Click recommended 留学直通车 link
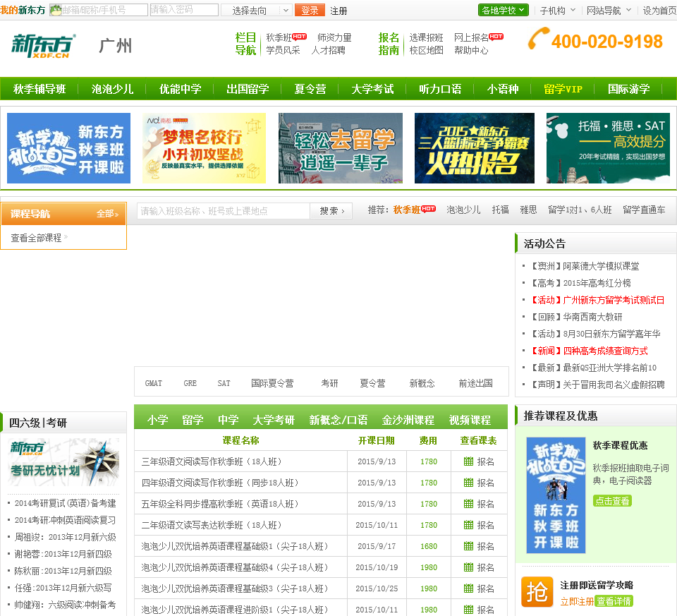Screen dimensions: 677x616 pyautogui.click(x=644, y=210)
